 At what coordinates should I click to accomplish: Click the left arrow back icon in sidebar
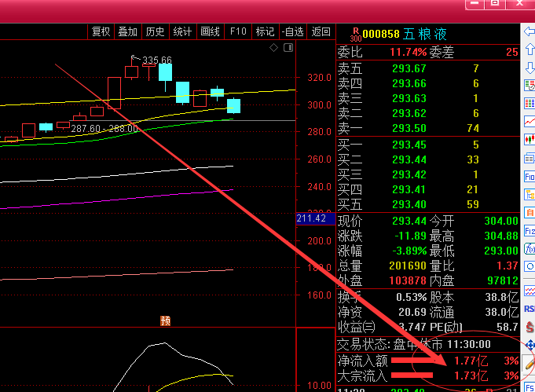coord(530,31)
